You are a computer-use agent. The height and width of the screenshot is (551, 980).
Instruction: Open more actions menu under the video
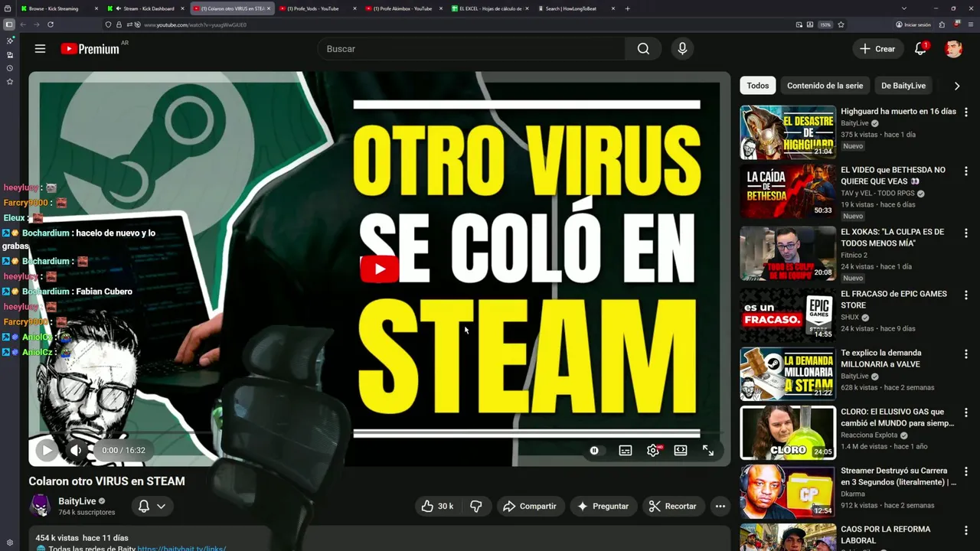(x=720, y=506)
